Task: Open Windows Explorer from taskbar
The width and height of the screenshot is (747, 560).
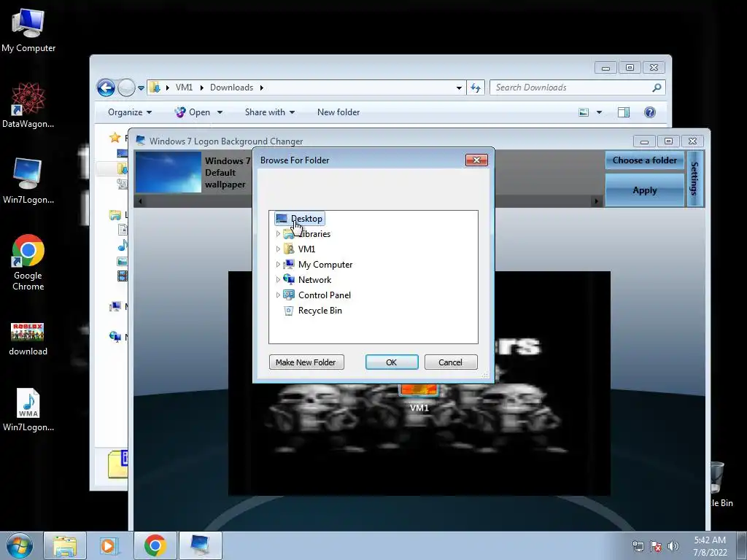Action: [65, 545]
